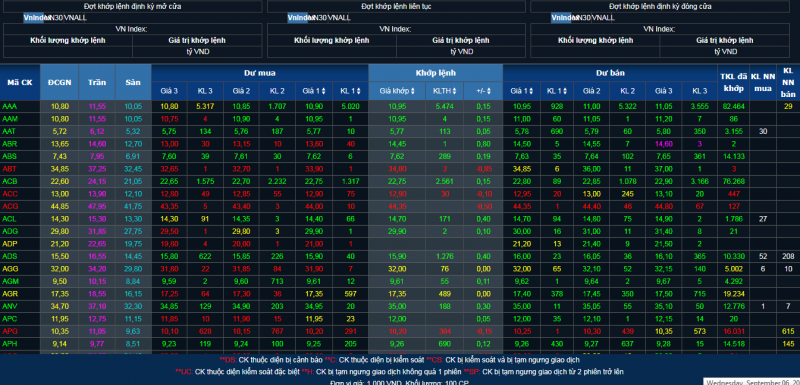Open the ACB stock symbol
Viewport: 800px width, 385px height.
tap(10, 181)
